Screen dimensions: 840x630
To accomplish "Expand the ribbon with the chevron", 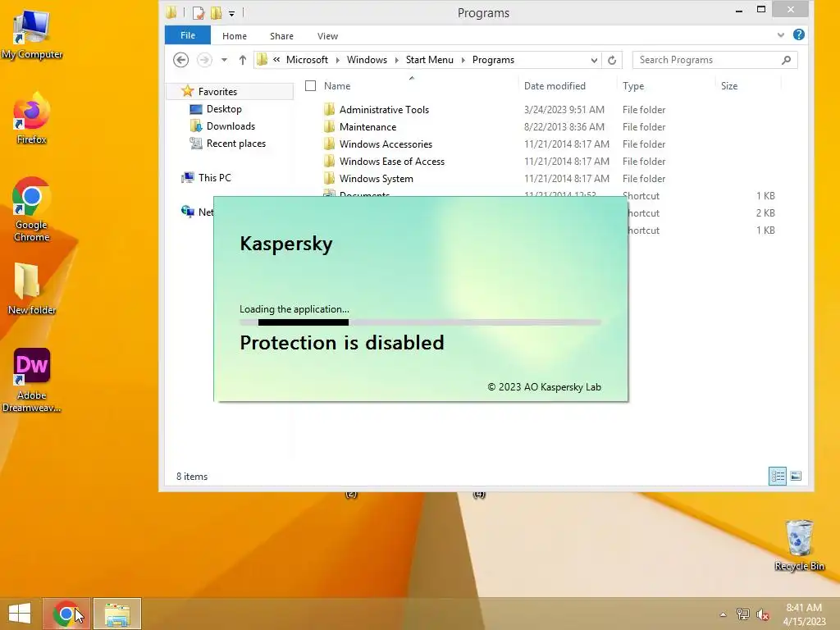I will coord(781,35).
